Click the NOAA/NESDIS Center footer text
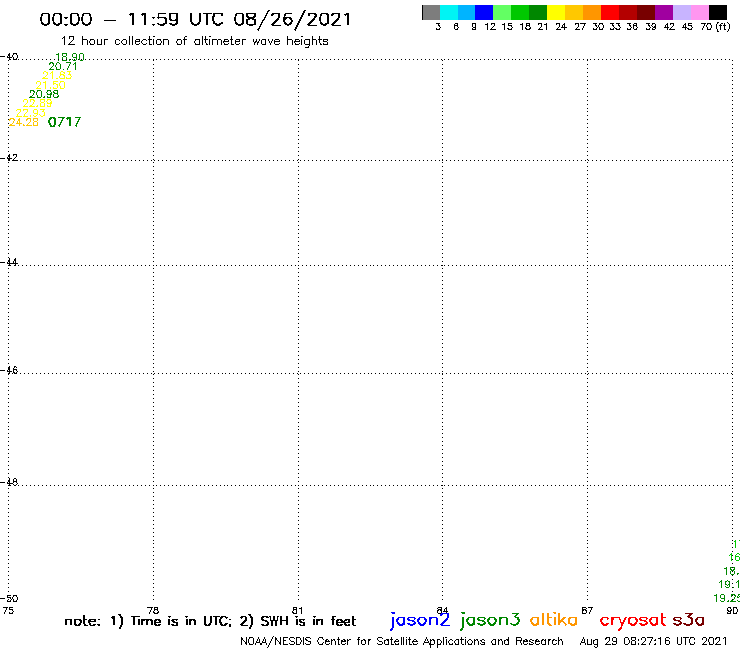The image size is (740, 650). point(402,642)
